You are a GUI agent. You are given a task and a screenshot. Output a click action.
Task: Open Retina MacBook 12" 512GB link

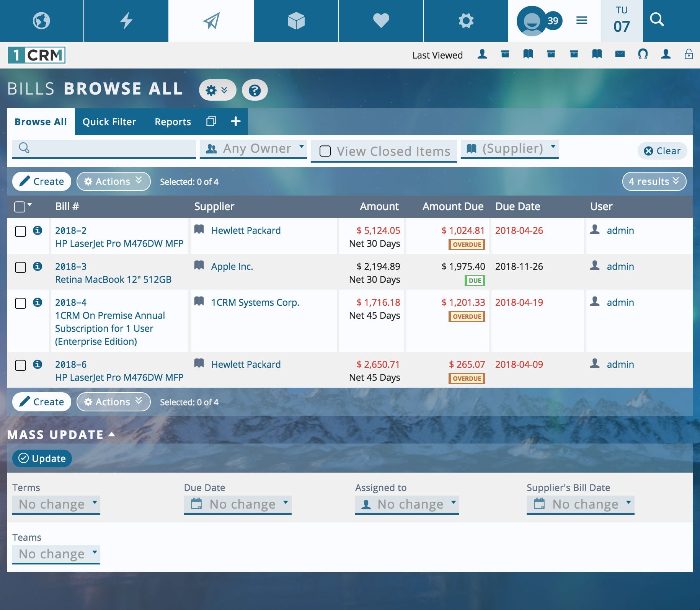pyautogui.click(x=113, y=280)
